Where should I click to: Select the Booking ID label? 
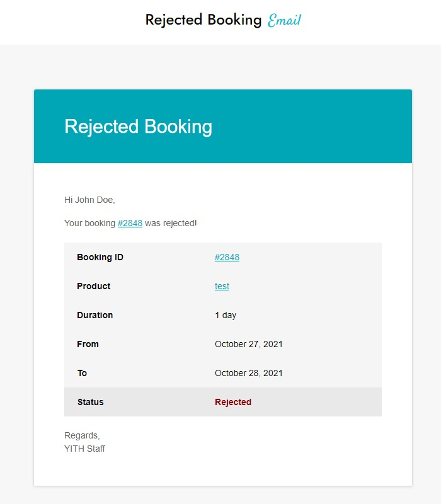click(100, 257)
